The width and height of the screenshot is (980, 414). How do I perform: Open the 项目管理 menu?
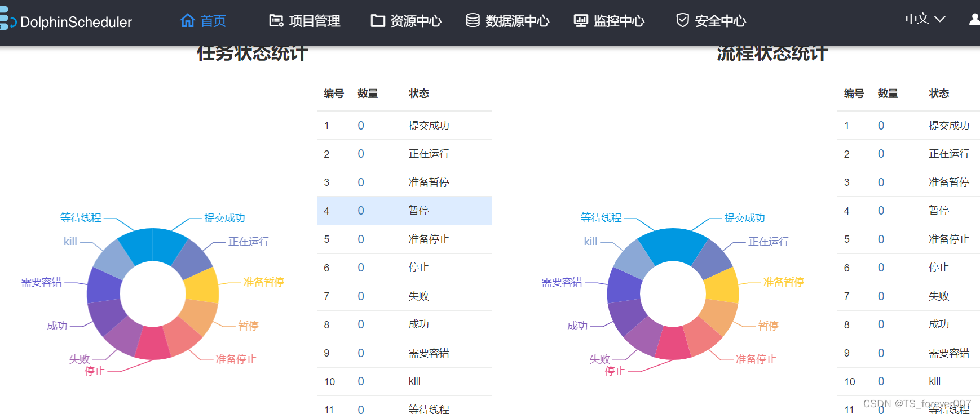[x=305, y=21]
